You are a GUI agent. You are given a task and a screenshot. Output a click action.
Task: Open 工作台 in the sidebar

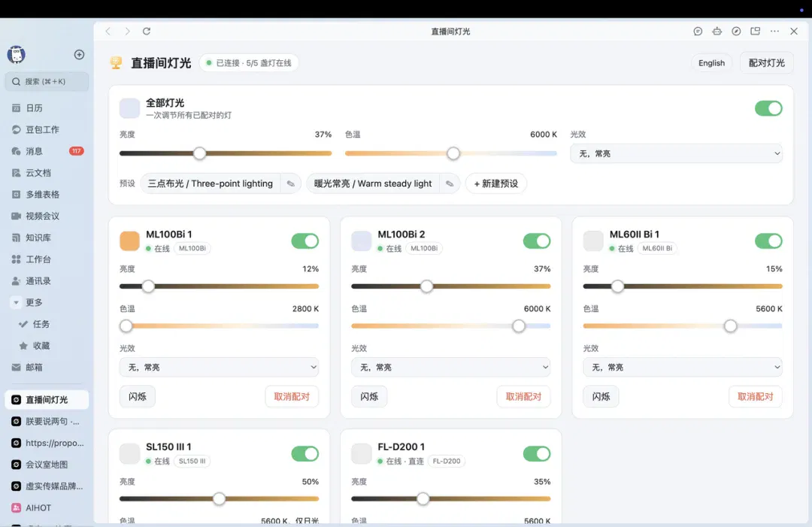[47, 259]
